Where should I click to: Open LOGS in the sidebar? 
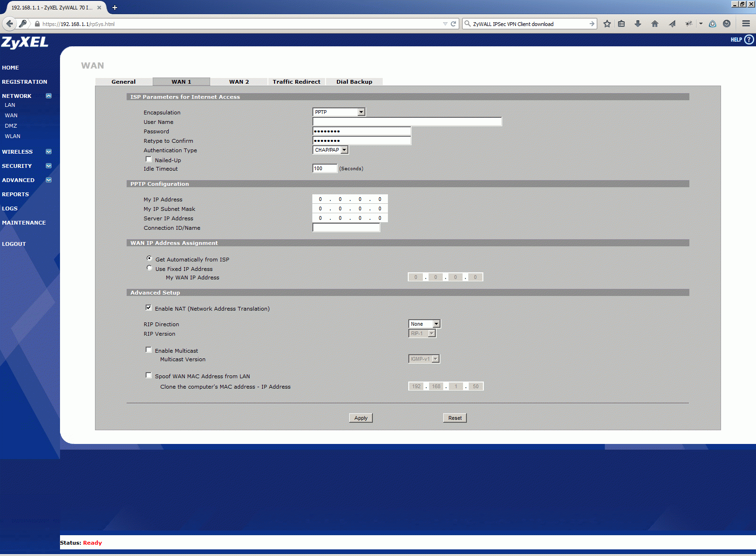pos(9,208)
